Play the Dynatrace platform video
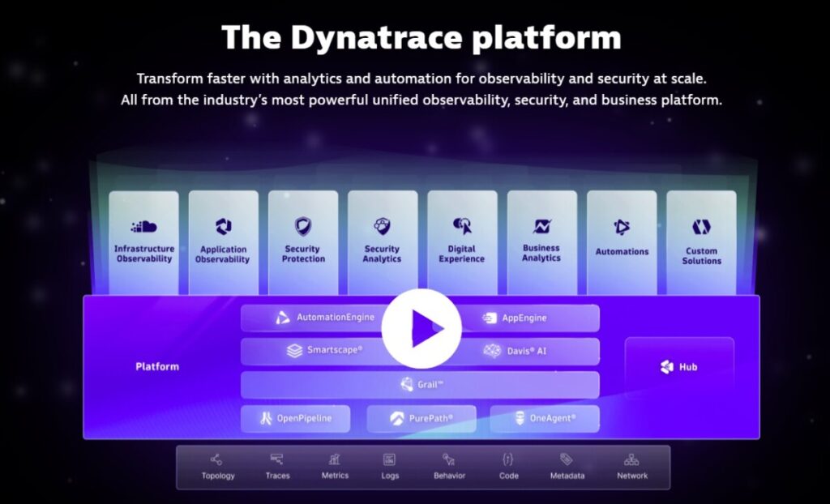The height and width of the screenshot is (504, 830). click(x=422, y=327)
